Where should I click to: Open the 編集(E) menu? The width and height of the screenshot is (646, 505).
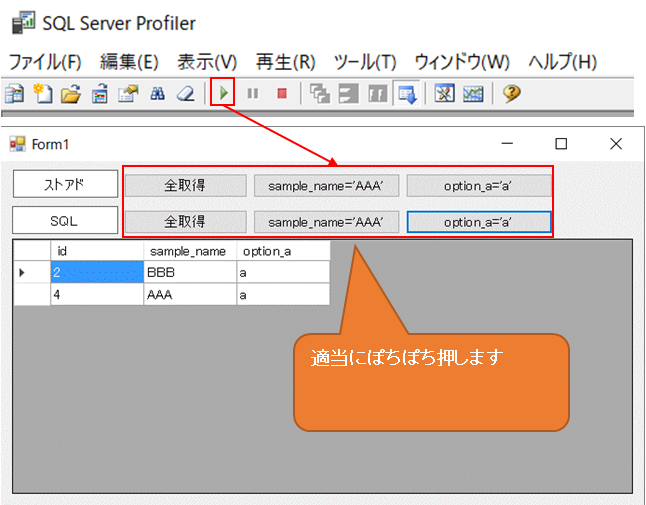[129, 62]
